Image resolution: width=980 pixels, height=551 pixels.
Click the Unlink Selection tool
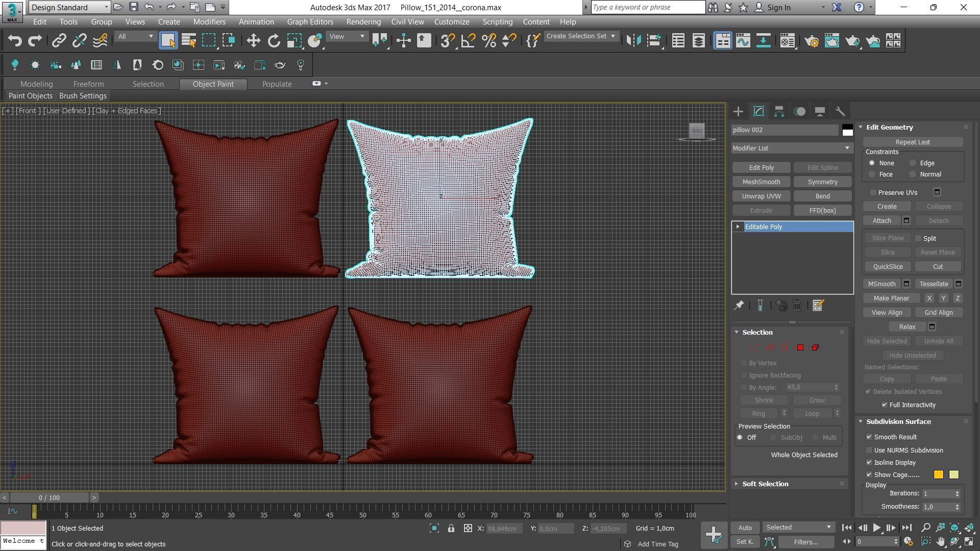[x=80, y=41]
